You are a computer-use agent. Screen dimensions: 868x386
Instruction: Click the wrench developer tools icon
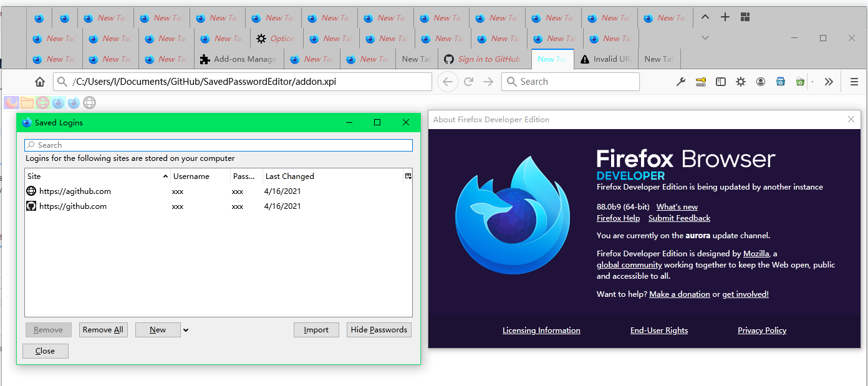pyautogui.click(x=681, y=82)
